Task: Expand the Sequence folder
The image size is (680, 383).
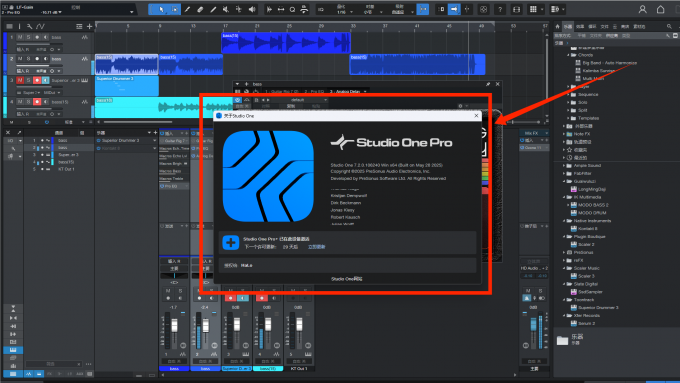Action: click(x=568, y=95)
